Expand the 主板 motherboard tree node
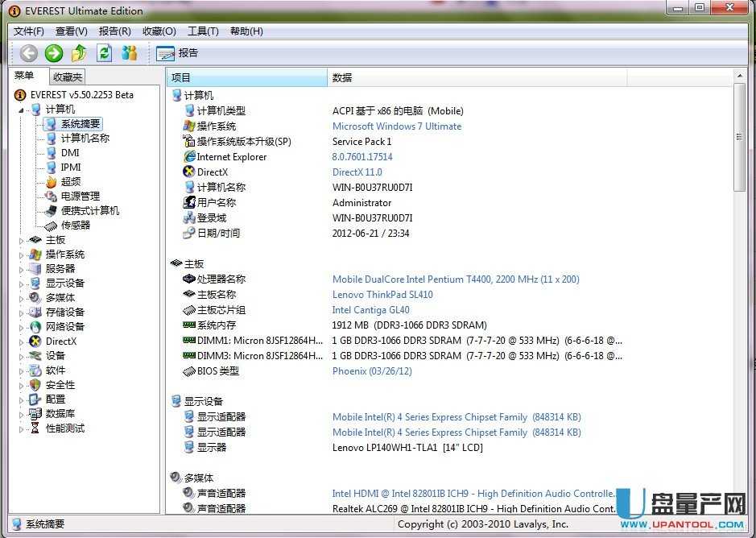Screen dimensions: 756x538 point(22,240)
